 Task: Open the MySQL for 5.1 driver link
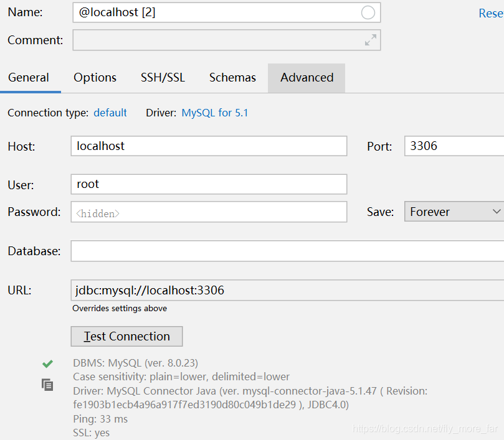pos(214,113)
